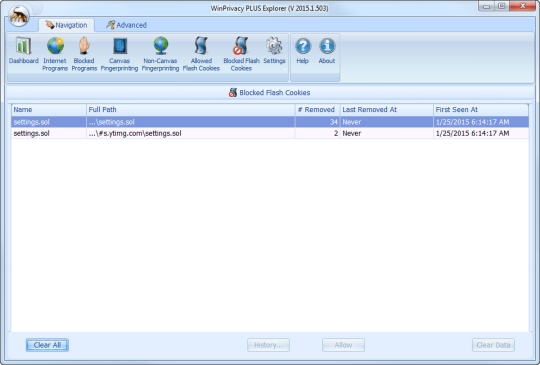This screenshot has height=365, width=540.
Task: Sort by the # Removed column header
Action: 318,110
